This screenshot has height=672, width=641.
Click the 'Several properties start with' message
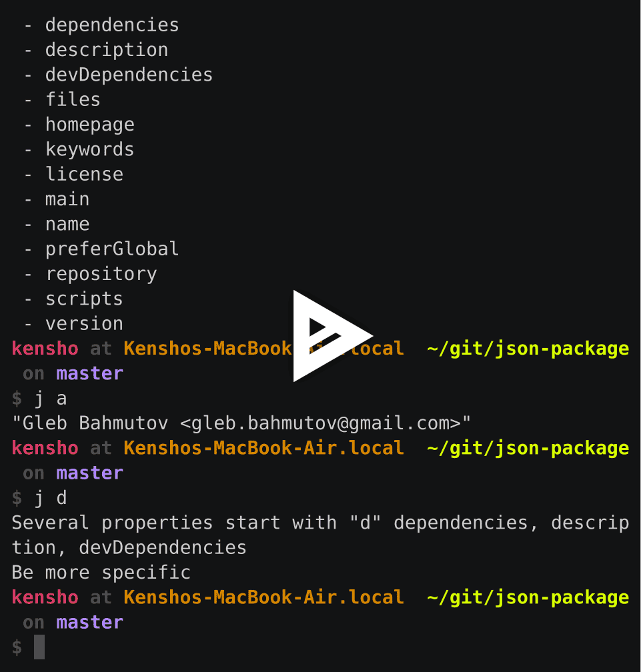pyautogui.click(x=320, y=535)
